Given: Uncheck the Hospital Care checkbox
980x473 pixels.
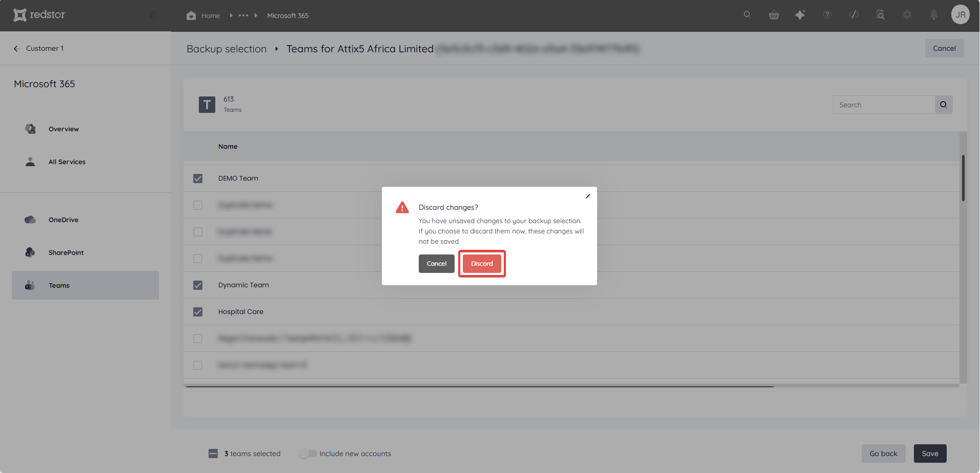Looking at the screenshot, I should coord(198,312).
